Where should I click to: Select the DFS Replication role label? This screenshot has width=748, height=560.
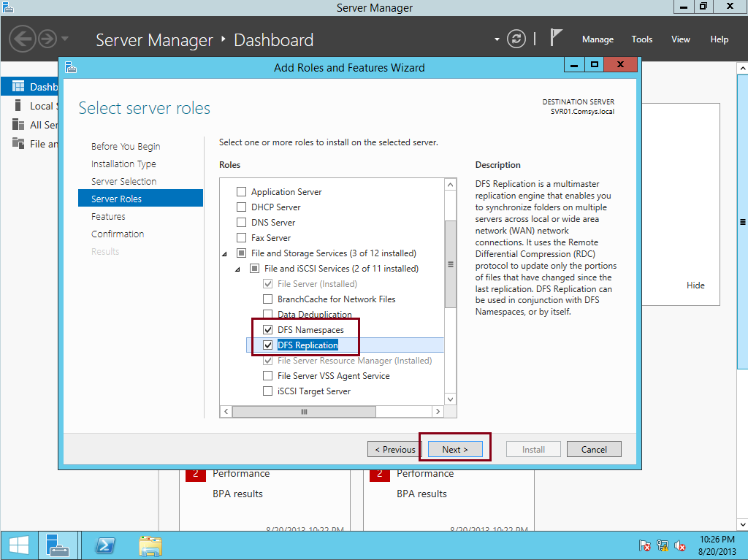pos(308,345)
